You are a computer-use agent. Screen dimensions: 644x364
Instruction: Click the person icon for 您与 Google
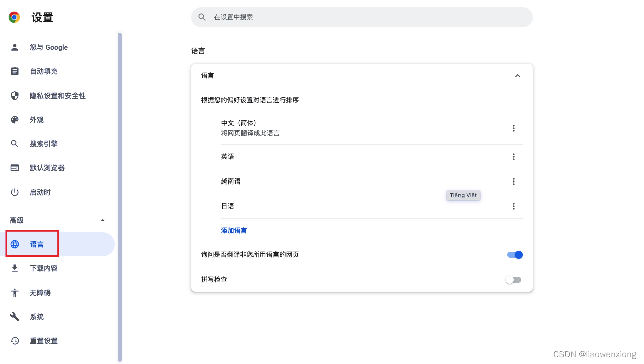15,47
